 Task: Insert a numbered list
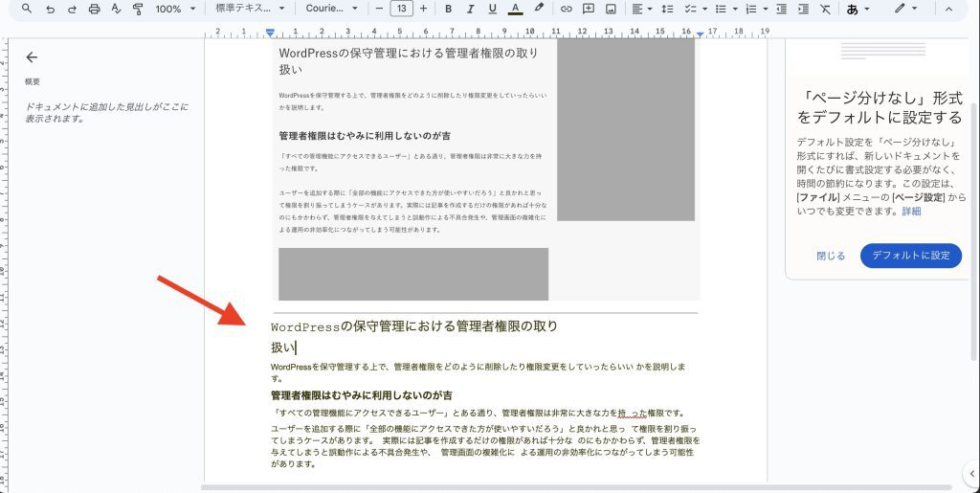[x=751, y=9]
